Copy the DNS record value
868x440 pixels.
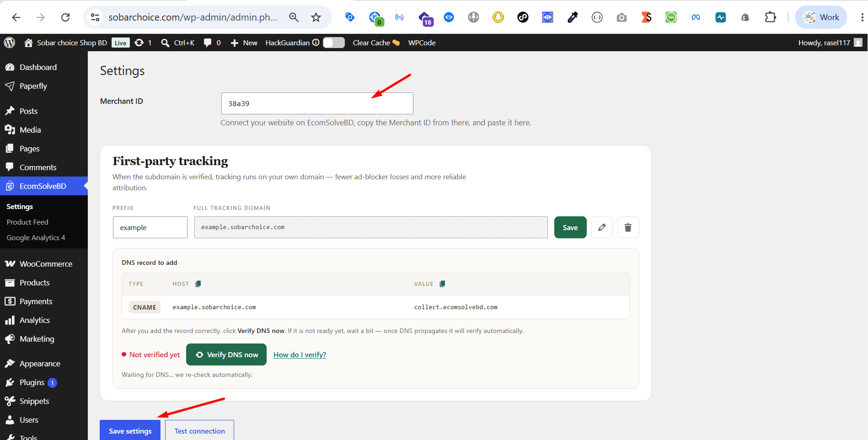[442, 284]
